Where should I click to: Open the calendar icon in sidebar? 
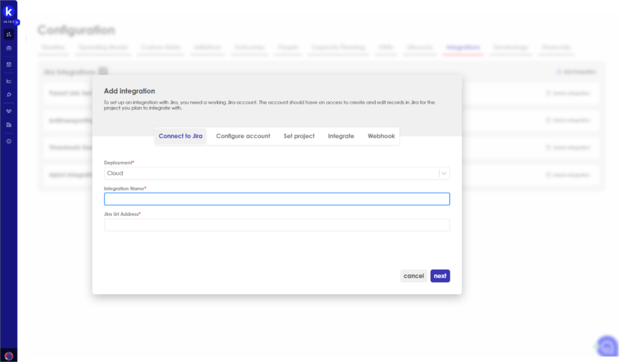9,64
